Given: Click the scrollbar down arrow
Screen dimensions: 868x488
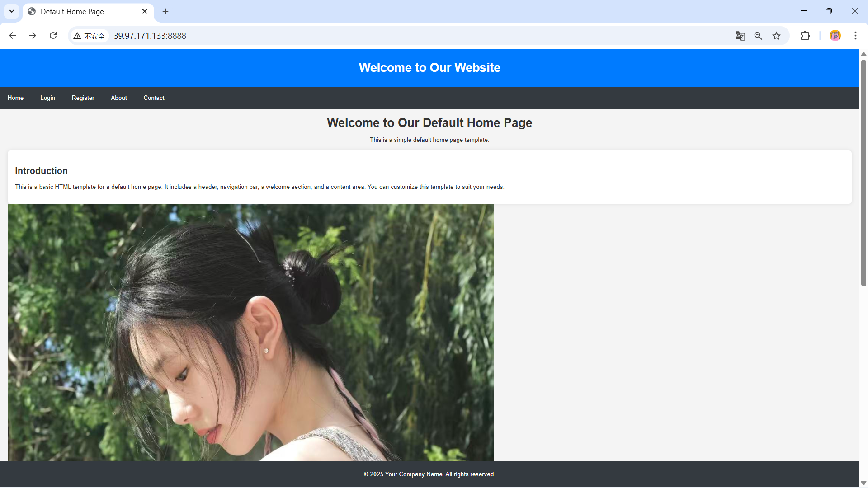Looking at the screenshot, I should click(863, 483).
